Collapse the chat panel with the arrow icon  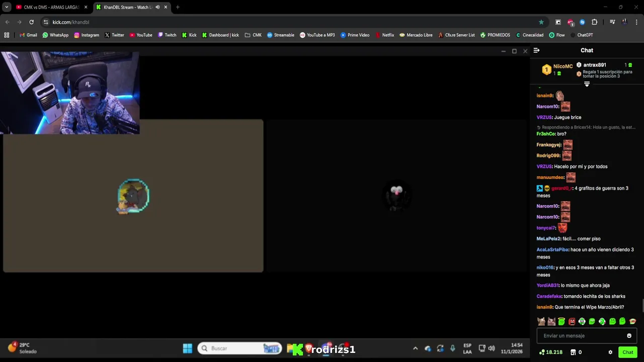point(536,50)
